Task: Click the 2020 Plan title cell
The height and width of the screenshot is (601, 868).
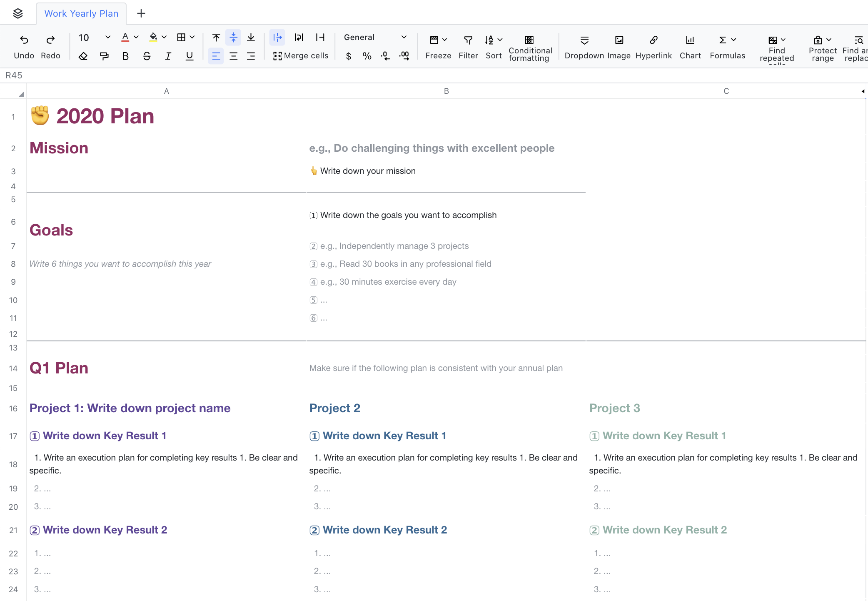Action: click(166, 116)
